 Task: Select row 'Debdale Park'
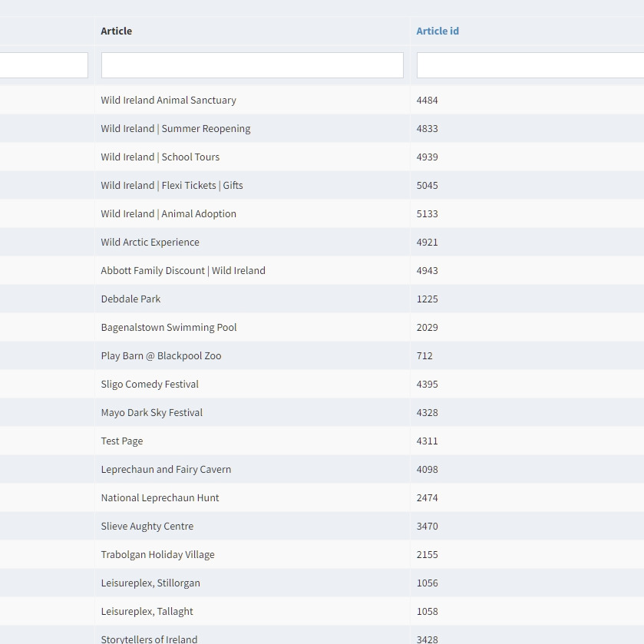[322, 299]
